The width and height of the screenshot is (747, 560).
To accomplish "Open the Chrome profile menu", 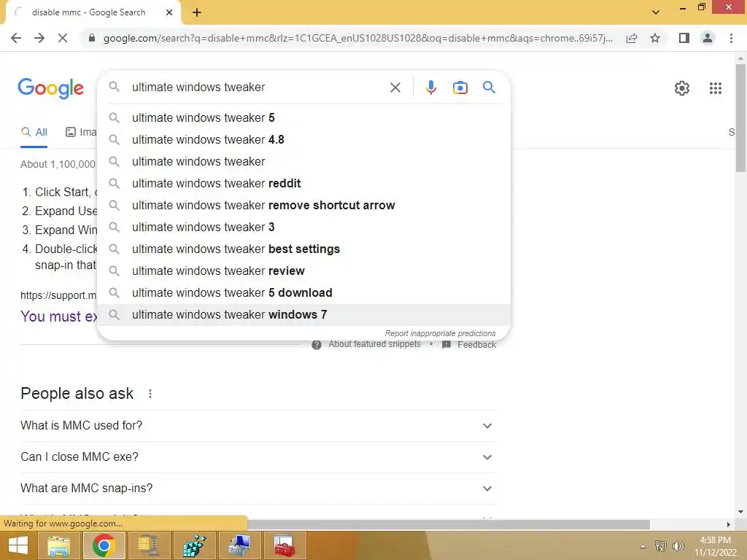I will pos(708,38).
